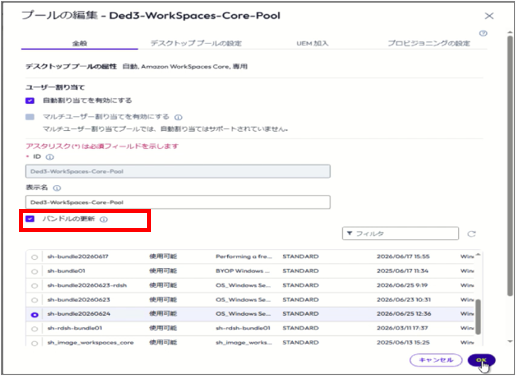The height and width of the screenshot is (377, 517).
Task: Click the sh-bundle20260624 name cell
Action: 79,314
